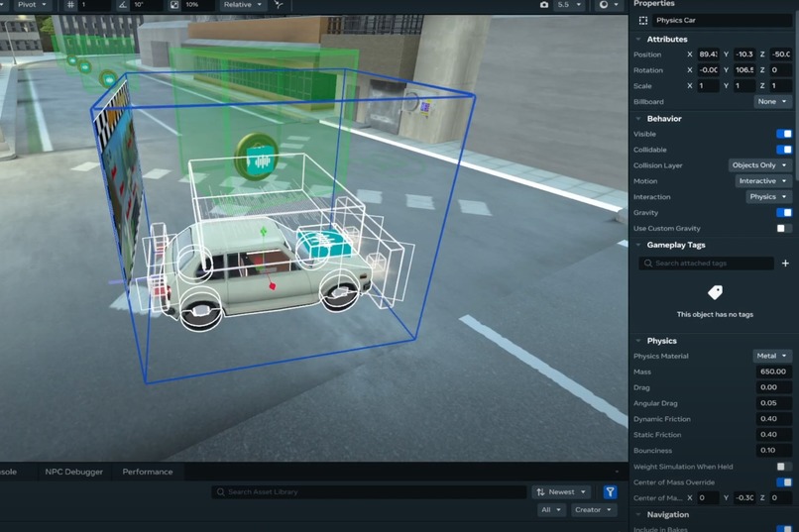Collapse the Gameplay Tags section
This screenshot has height=532, width=799.
click(638, 245)
